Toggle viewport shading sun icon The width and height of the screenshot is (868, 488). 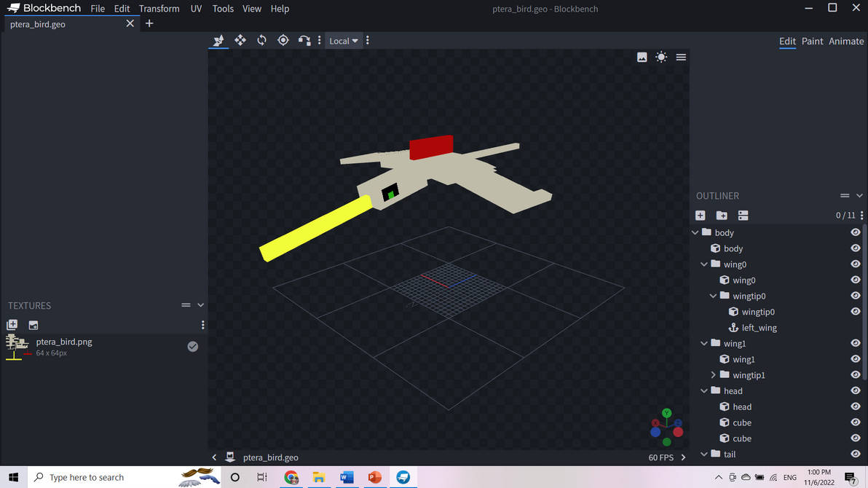point(661,57)
